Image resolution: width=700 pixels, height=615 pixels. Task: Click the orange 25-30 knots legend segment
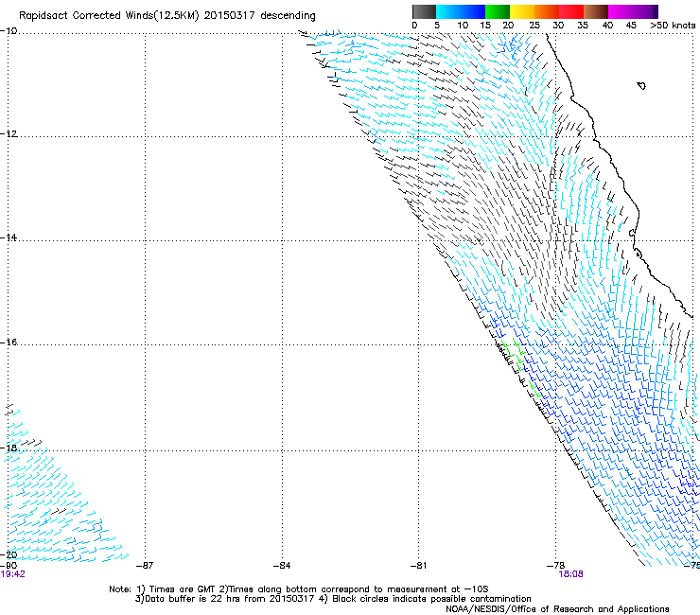point(547,11)
